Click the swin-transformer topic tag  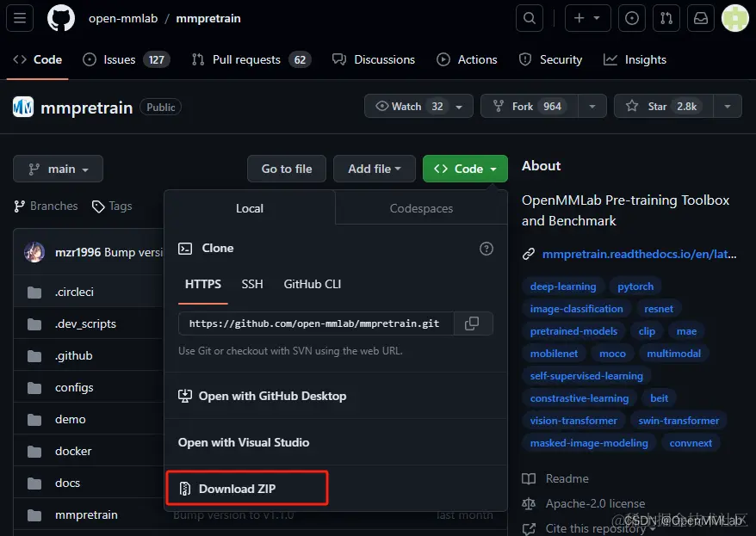pos(679,421)
